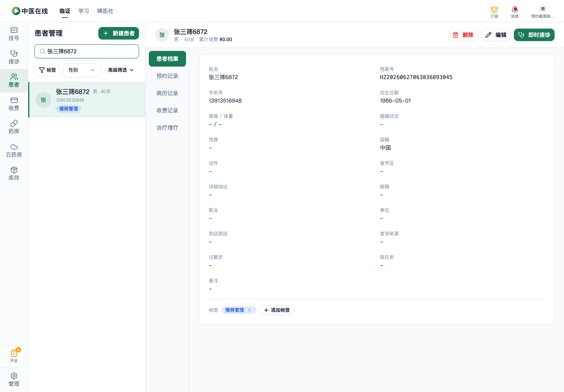Open the 消息 notification bell icon
564x392 pixels.
tap(515, 12)
